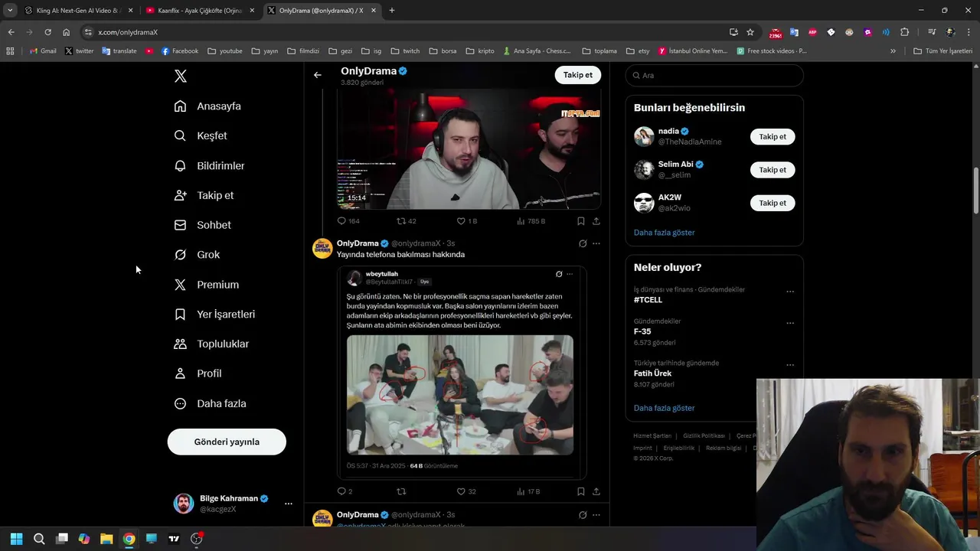
Task: Reply icon on post with 2 replies
Action: point(341,491)
